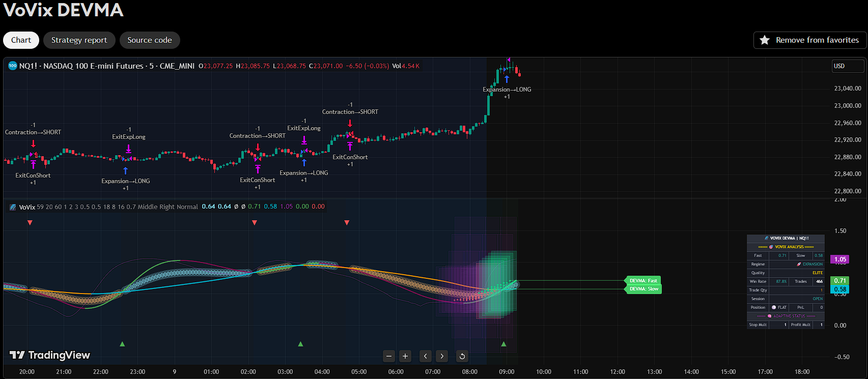The height and width of the screenshot is (379, 868).
Task: Click the 1.50 VoVix scale label
Action: click(841, 231)
